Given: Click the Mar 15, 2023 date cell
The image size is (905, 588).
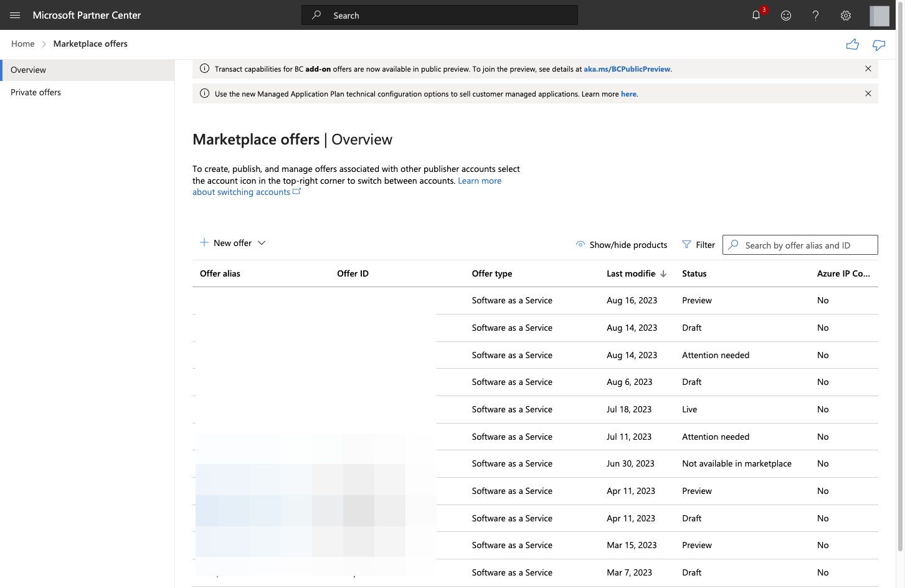Looking at the screenshot, I should pyautogui.click(x=632, y=545).
